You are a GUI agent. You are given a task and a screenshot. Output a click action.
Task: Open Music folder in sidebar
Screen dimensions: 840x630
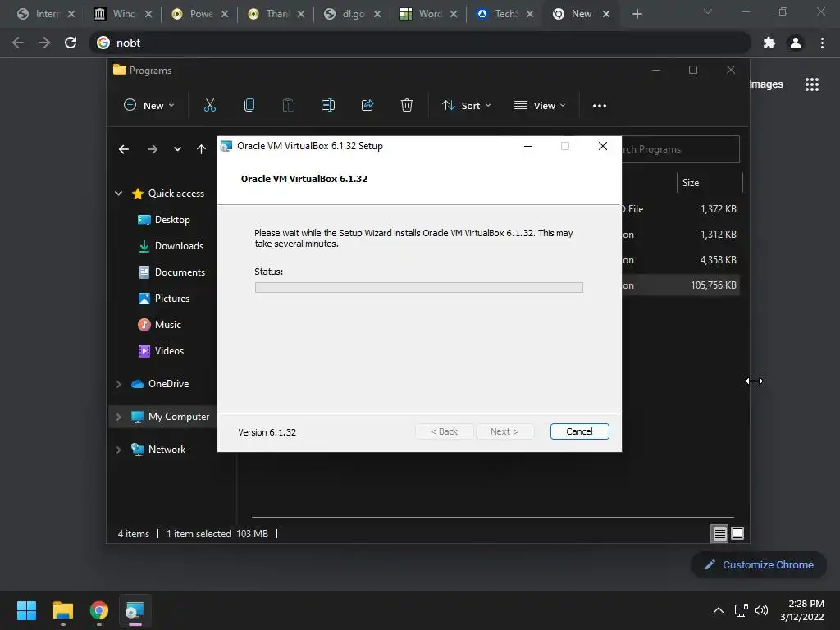tap(159, 325)
